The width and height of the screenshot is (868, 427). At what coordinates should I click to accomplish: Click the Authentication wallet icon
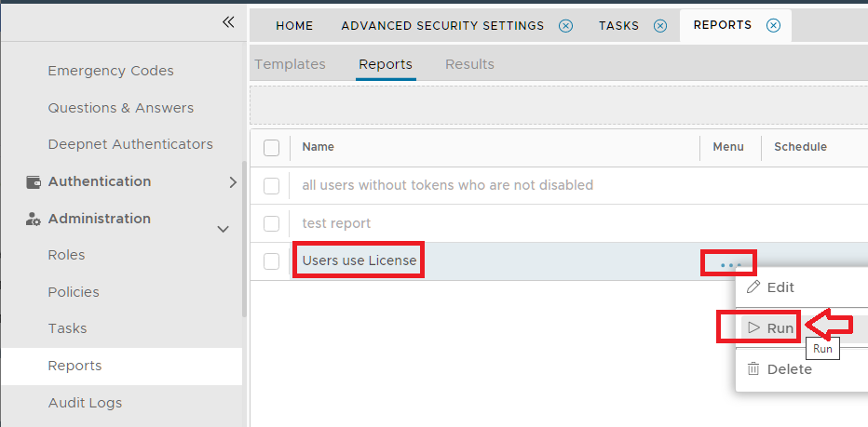tap(34, 181)
